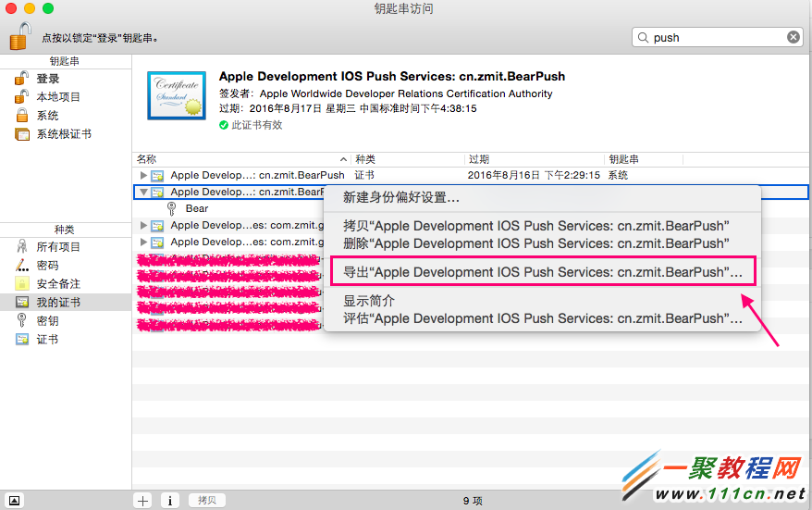The height and width of the screenshot is (510, 812).
Task: Click the padlock icon to lock the keychain
Action: [x=19, y=35]
